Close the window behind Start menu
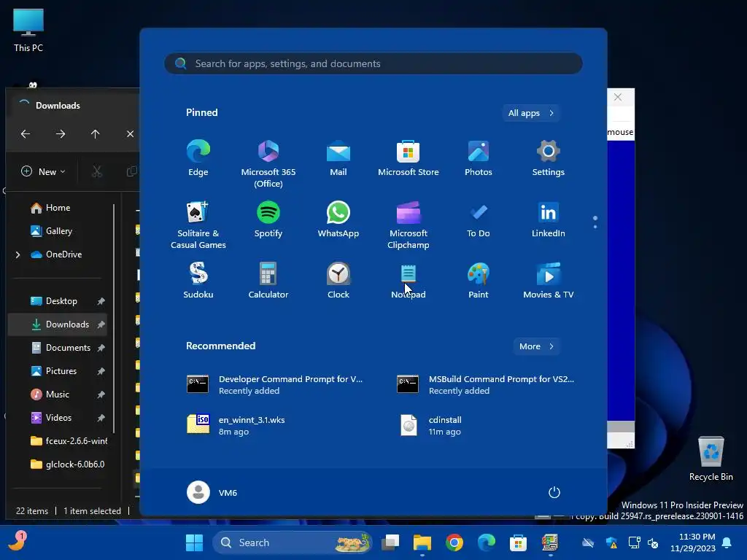 pos(618,97)
